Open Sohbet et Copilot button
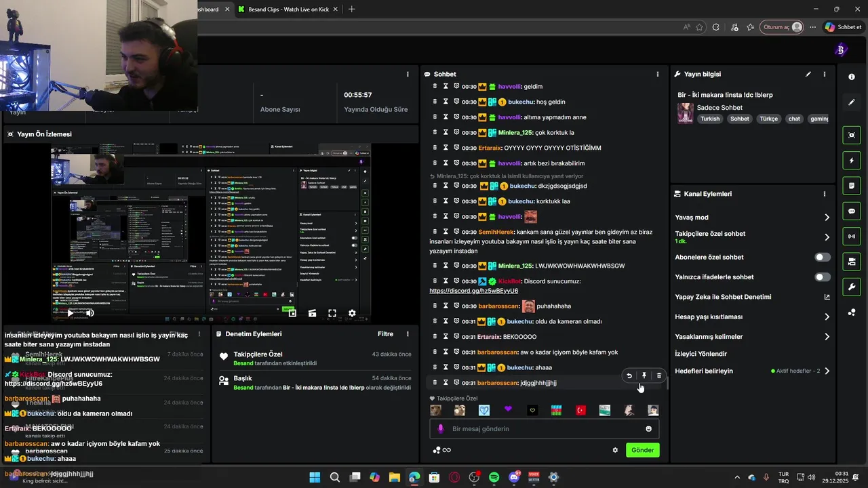The image size is (868, 488). (x=843, y=27)
